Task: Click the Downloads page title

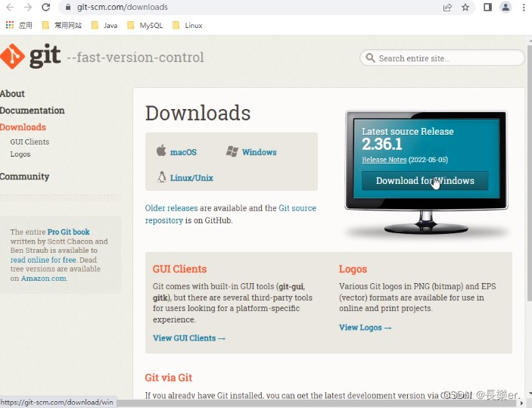Action: pyautogui.click(x=198, y=113)
